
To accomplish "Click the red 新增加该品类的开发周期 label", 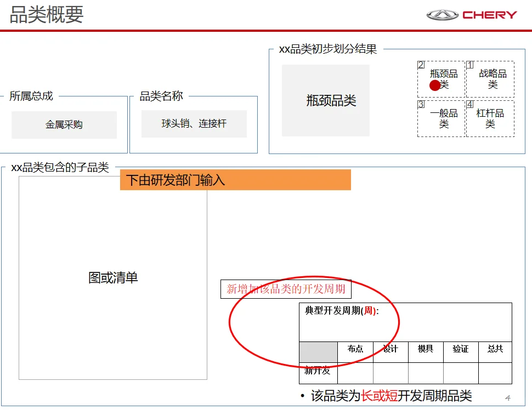I will point(286,289).
